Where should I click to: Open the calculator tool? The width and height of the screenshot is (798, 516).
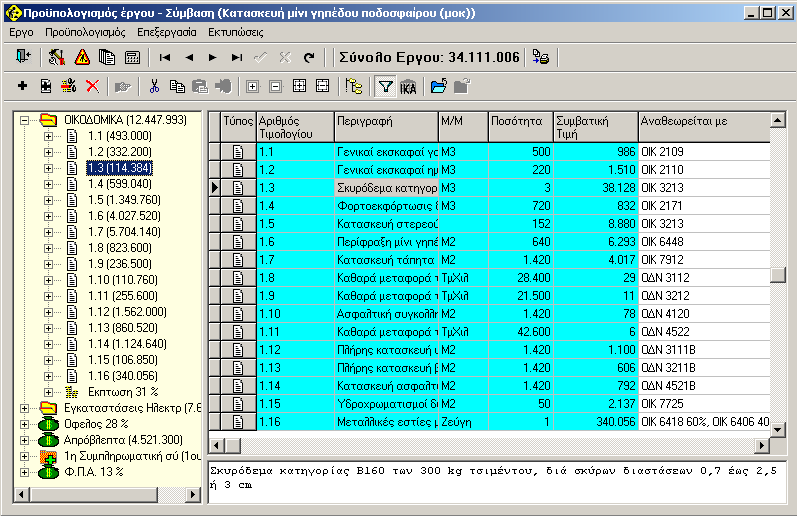click(x=132, y=58)
